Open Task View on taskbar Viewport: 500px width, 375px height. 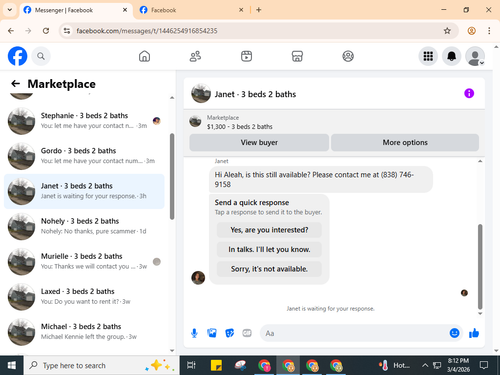(x=191, y=365)
